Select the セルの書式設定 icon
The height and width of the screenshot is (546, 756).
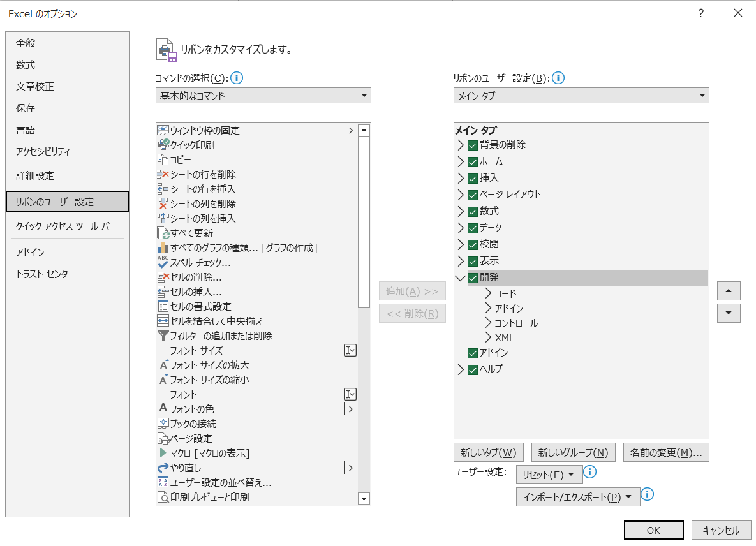point(163,306)
